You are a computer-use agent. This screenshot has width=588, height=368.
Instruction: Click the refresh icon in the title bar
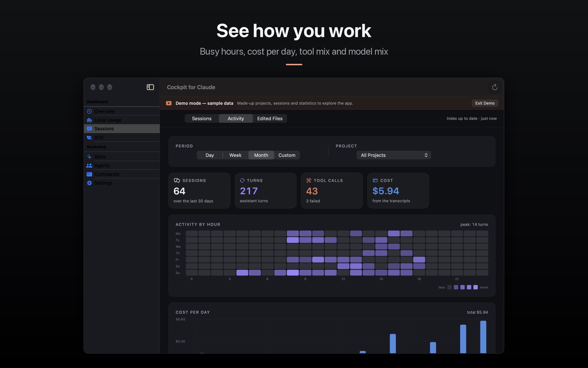click(x=495, y=87)
